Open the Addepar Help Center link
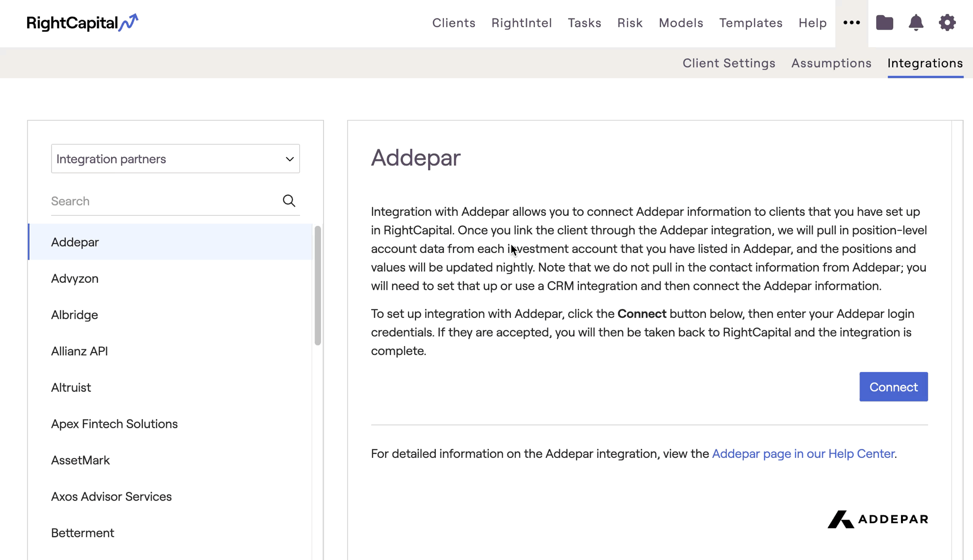 (x=803, y=454)
